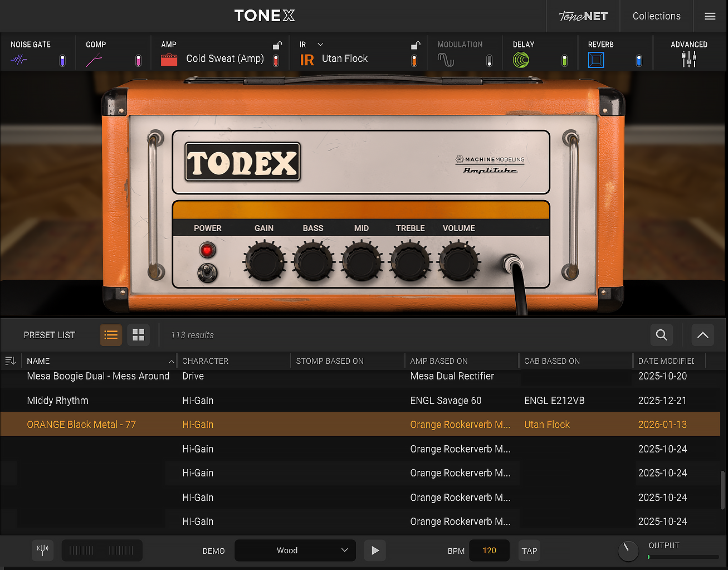Open the Demo loop dropdown showing Wood
Viewport: 728px width, 570px height.
click(x=295, y=550)
